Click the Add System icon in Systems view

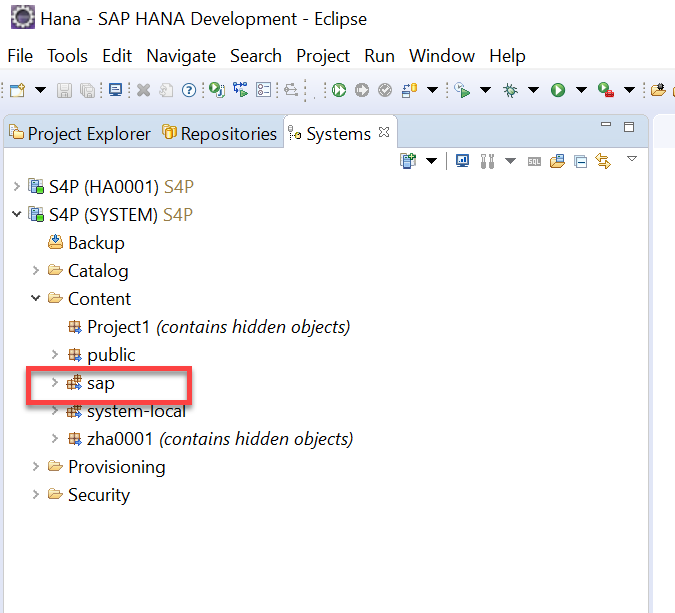click(408, 161)
